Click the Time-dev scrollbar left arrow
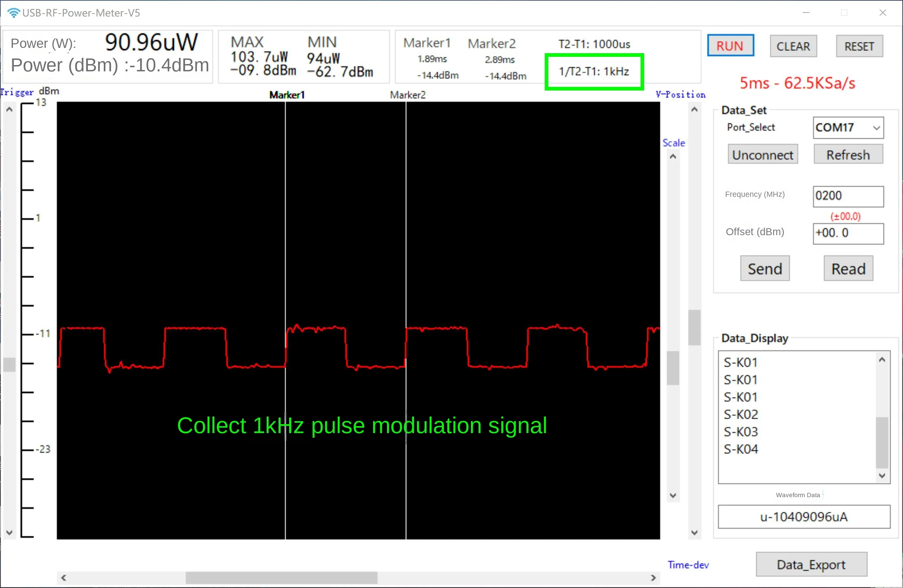 (64, 578)
